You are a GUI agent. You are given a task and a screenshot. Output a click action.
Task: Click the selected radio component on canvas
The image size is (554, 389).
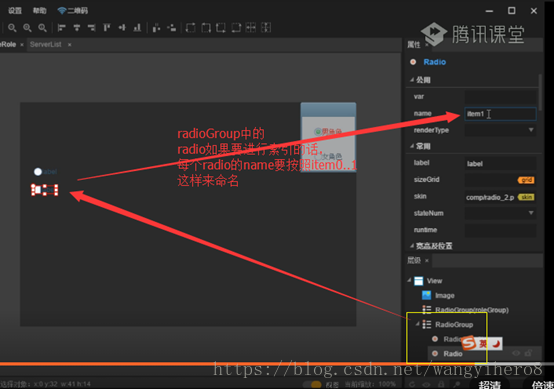click(x=45, y=190)
